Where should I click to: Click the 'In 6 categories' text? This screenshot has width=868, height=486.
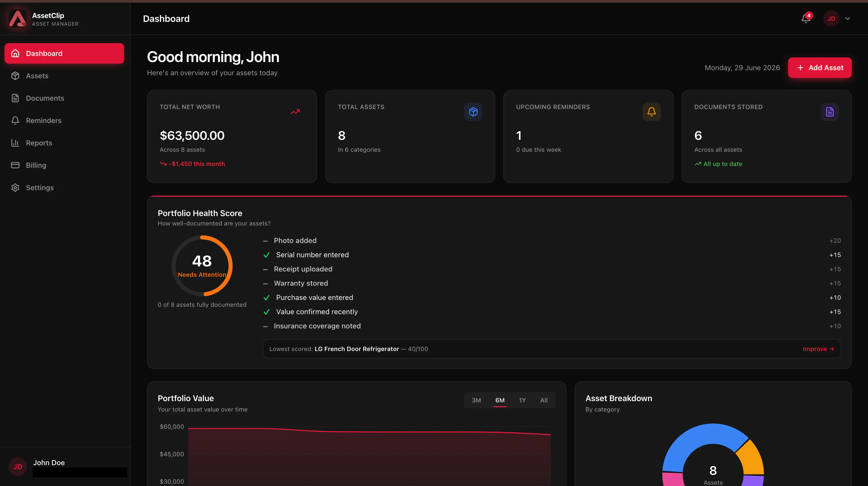tap(359, 149)
